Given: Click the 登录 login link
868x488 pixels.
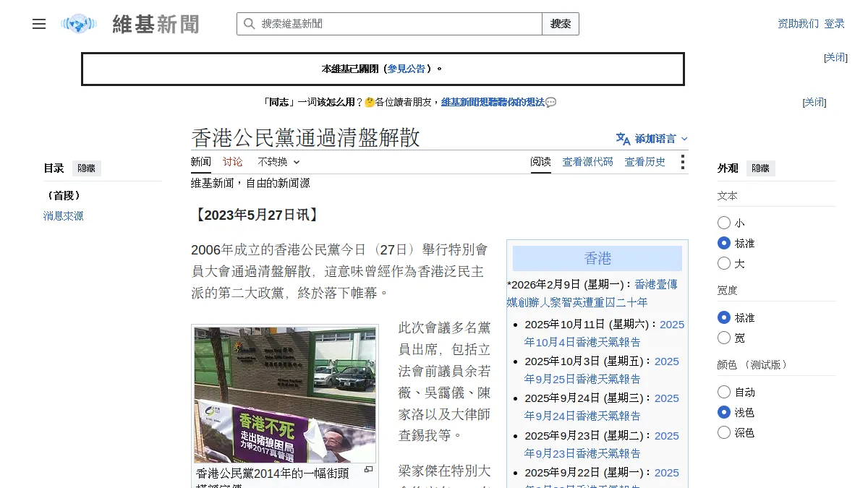Looking at the screenshot, I should tap(834, 24).
